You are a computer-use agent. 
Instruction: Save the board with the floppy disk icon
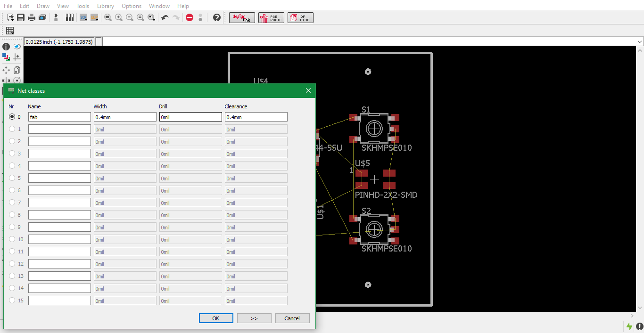tap(21, 17)
